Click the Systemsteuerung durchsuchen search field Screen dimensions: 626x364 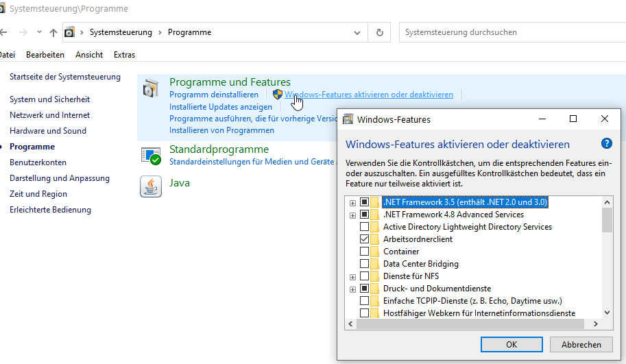[507, 32]
